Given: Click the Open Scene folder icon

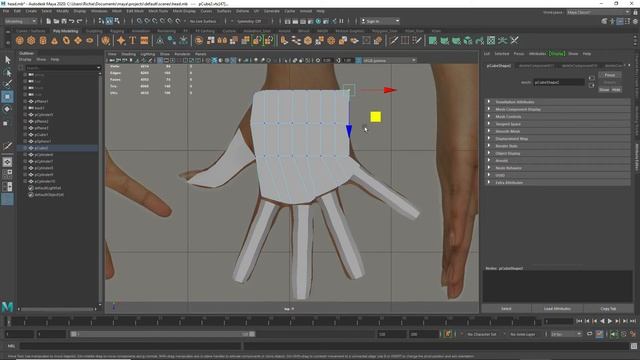Looking at the screenshot, I should 56,21.
